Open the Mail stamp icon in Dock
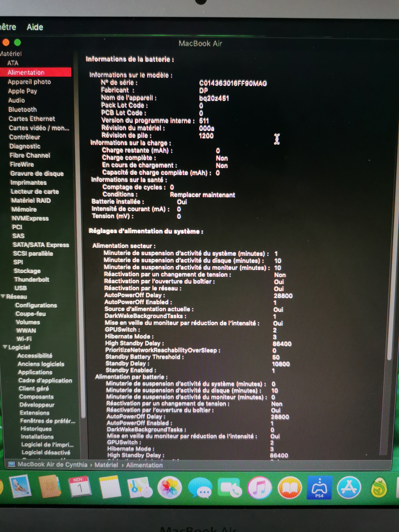This screenshot has width=399, height=532. tap(20, 486)
